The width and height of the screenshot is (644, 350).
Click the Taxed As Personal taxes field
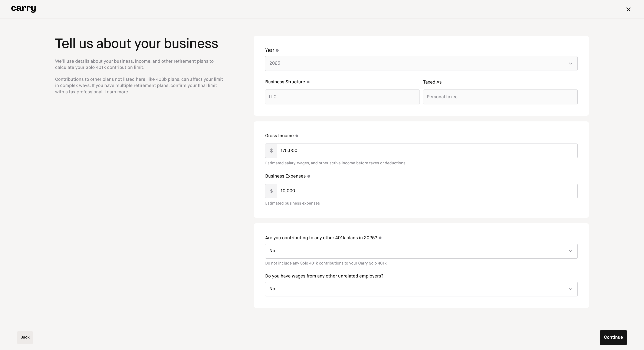(500, 97)
